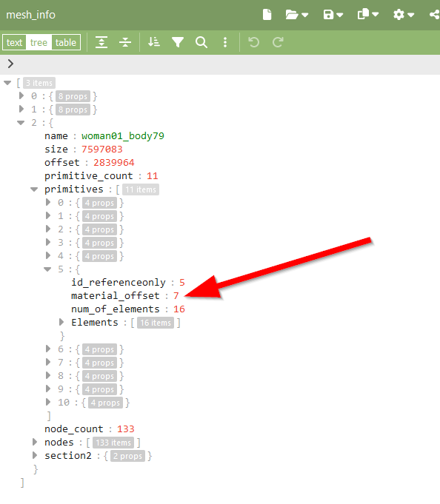Click material_offset value 7

pos(176,296)
